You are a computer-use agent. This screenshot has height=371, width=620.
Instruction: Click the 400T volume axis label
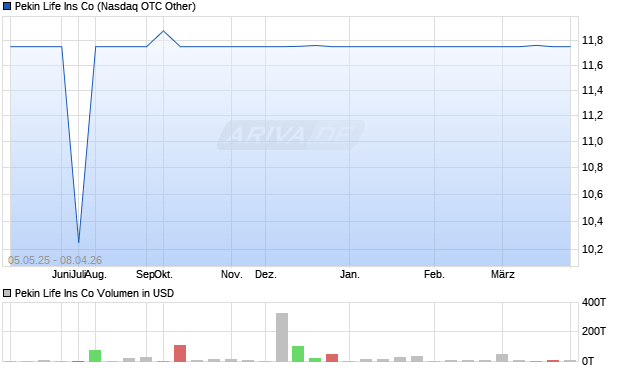pyautogui.click(x=594, y=303)
